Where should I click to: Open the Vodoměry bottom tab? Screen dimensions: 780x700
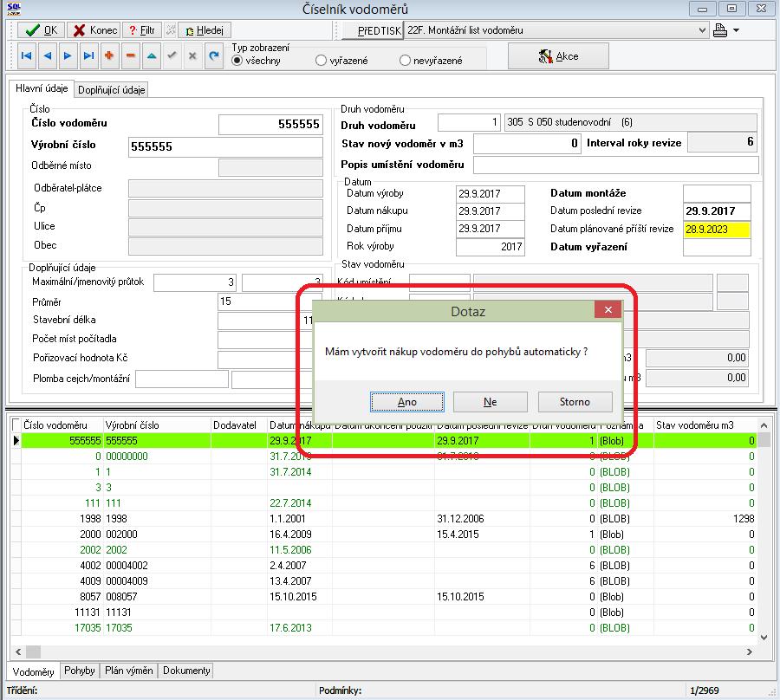click(x=33, y=671)
